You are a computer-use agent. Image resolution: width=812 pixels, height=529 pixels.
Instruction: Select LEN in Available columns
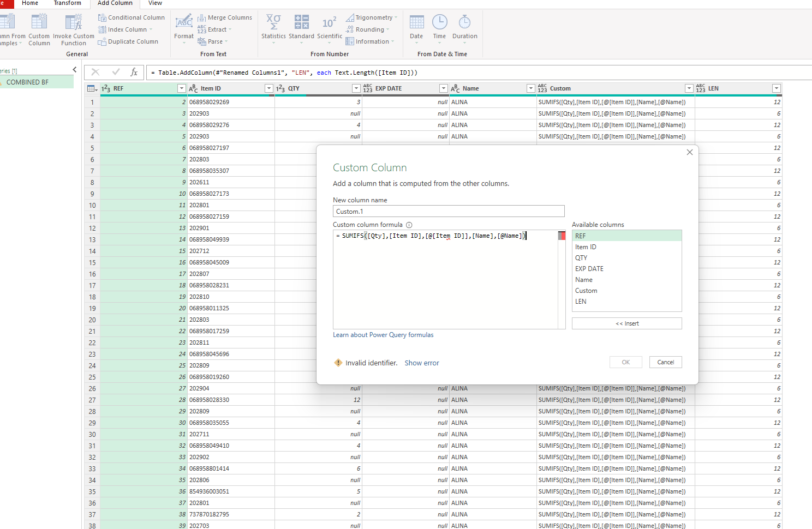coord(627,302)
